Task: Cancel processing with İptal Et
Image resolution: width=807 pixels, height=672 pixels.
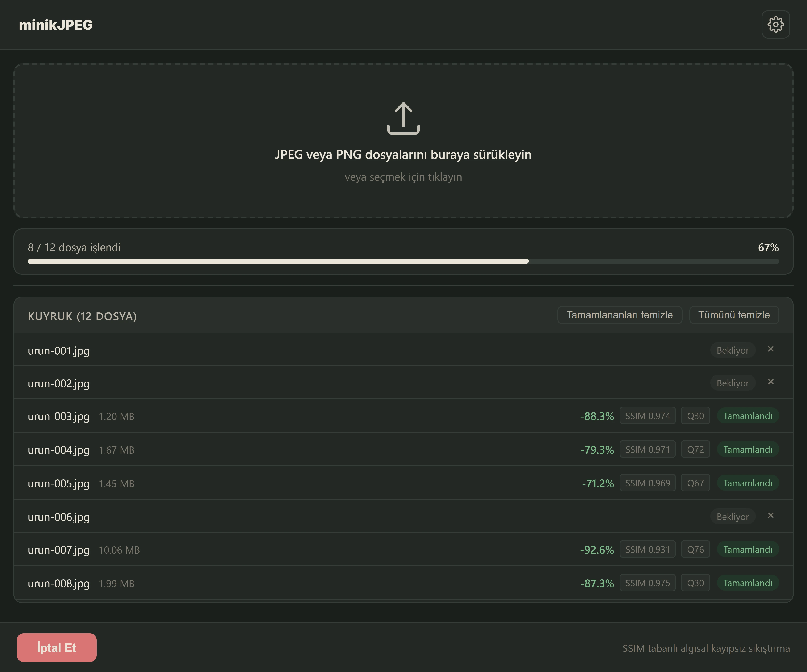Action: coord(57,647)
